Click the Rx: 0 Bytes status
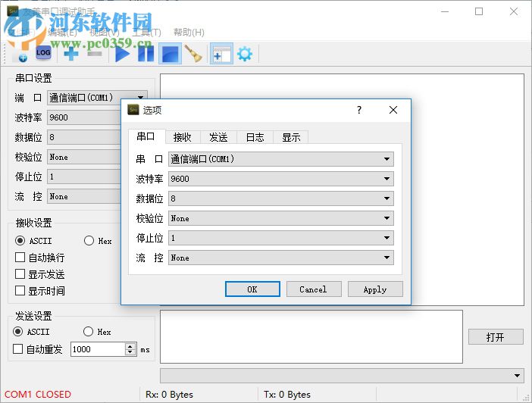532x403 pixels. pyautogui.click(x=169, y=395)
